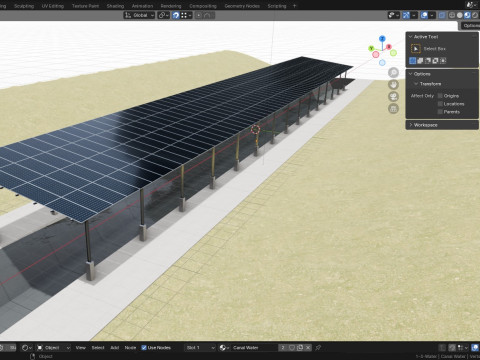Open the Compositing workspace tab
The width and height of the screenshot is (480, 360).
(x=203, y=6)
